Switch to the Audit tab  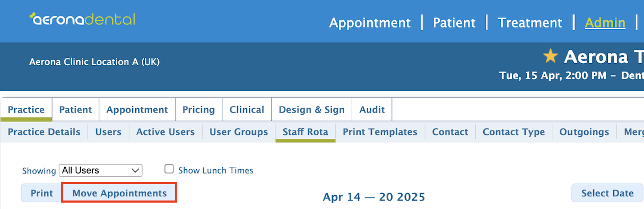(372, 110)
